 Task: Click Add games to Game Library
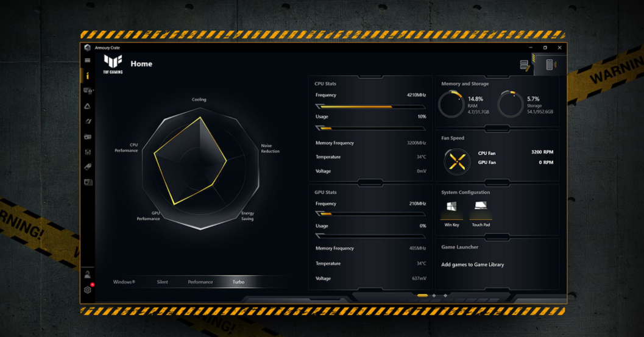[x=472, y=264]
